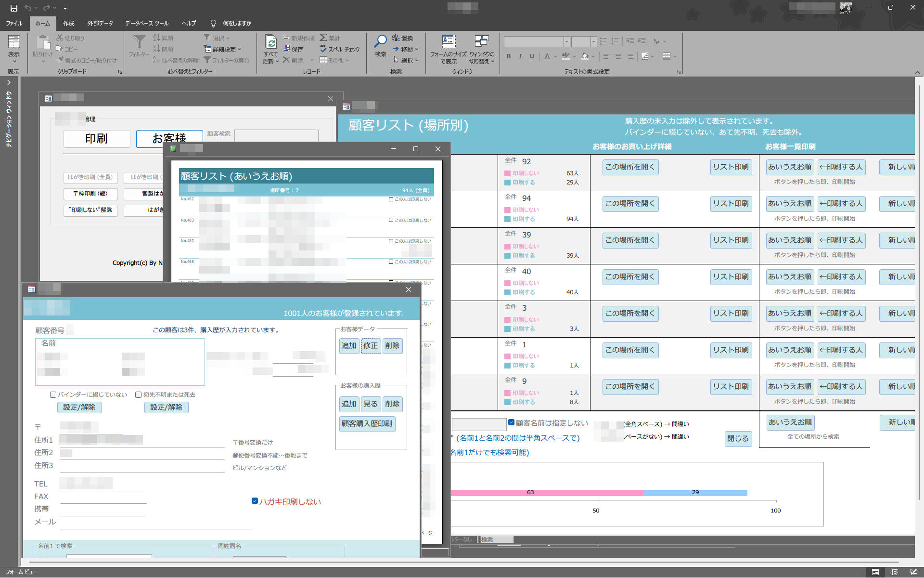Image resolution: width=924 pixels, height=578 pixels.
Task: Open font color dropdown arrow
Action: [555, 56]
